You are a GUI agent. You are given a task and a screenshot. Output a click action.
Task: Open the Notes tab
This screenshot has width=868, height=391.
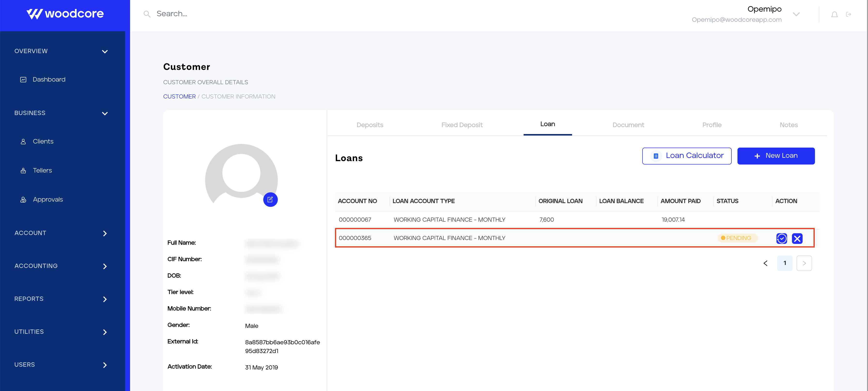(x=789, y=125)
